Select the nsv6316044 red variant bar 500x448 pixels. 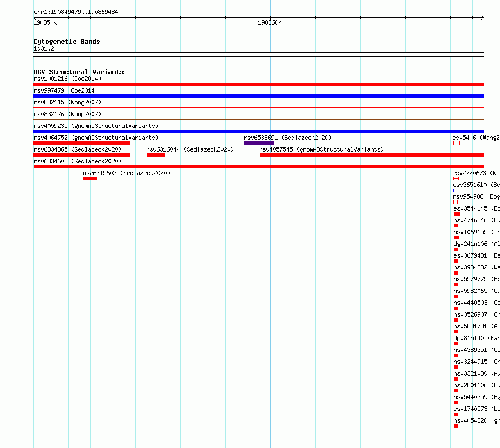(156, 155)
